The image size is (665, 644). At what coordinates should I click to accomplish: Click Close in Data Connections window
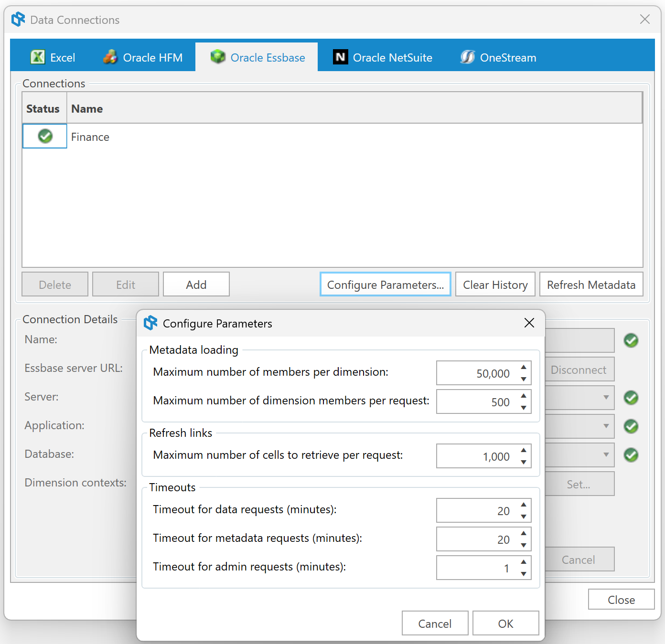[622, 600]
